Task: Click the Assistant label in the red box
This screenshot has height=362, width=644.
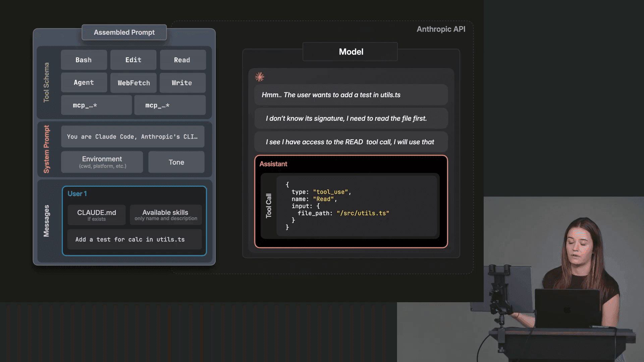Action: pos(273,164)
